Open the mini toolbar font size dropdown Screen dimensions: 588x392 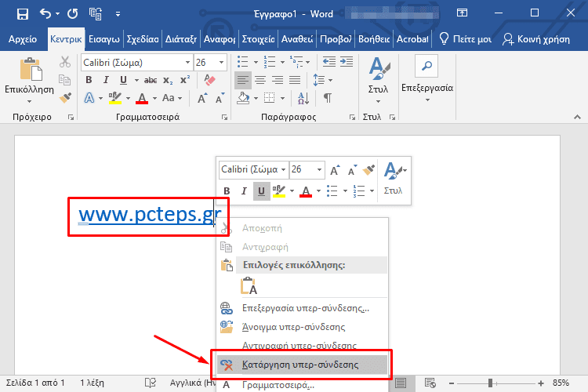click(319, 169)
